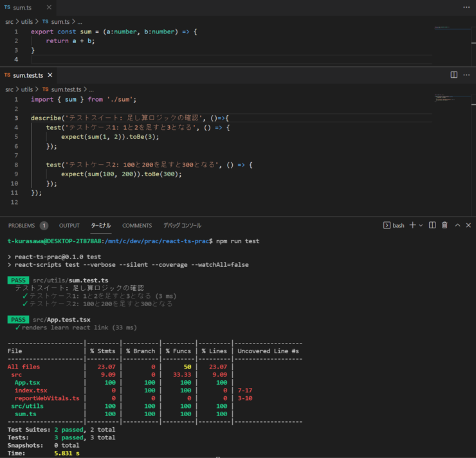476x458 pixels.
Task: Open the デバッグ コンソール tab
Action: [182, 226]
